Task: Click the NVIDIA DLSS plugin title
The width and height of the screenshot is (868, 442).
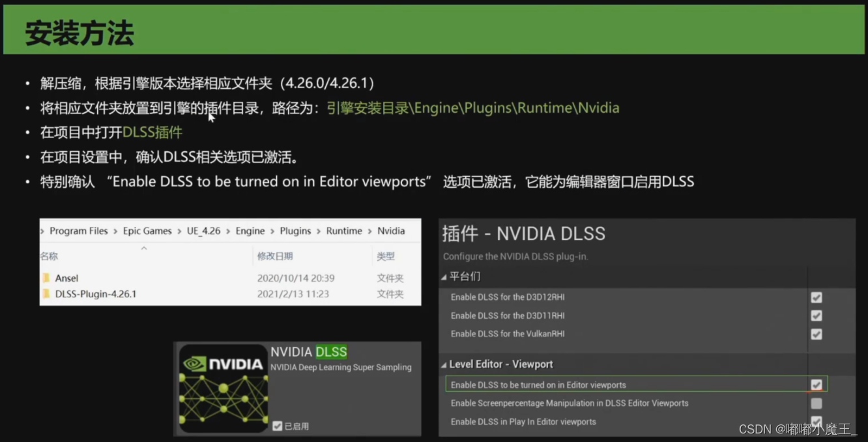Action: click(309, 352)
